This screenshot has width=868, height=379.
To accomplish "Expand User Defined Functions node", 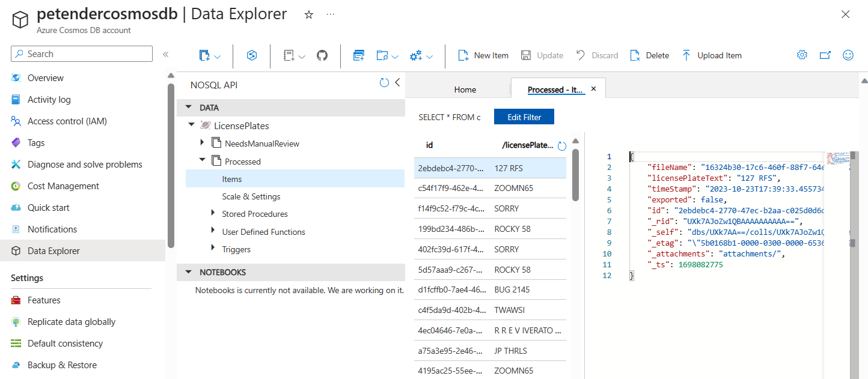I will pyautogui.click(x=213, y=231).
